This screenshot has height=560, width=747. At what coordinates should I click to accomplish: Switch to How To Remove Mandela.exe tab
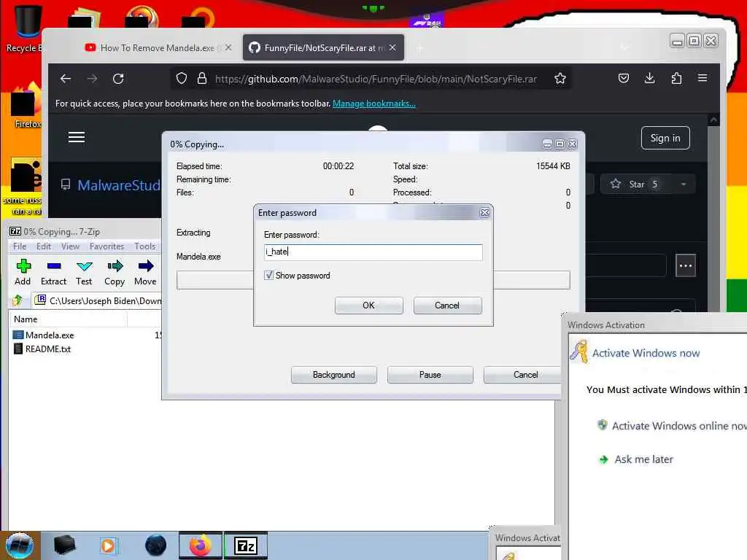tap(158, 47)
